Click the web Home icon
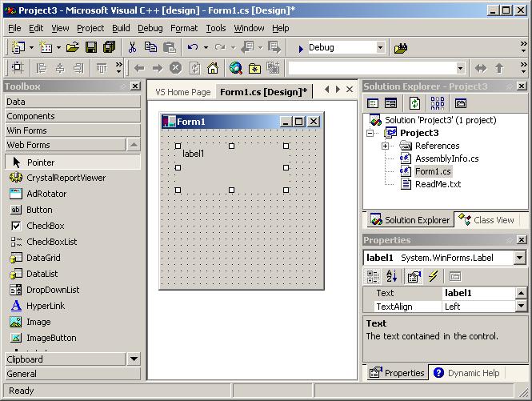This screenshot has height=401, width=532. point(213,68)
